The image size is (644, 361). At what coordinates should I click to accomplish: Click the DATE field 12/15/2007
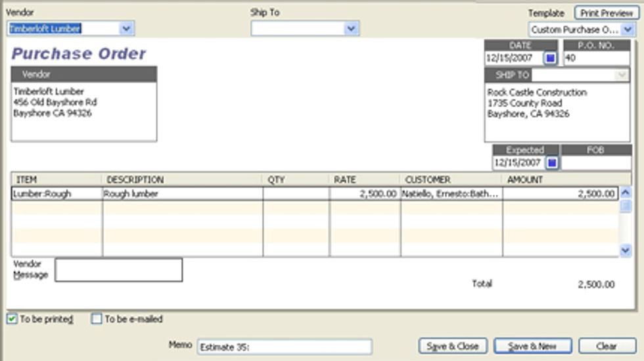pyautogui.click(x=514, y=58)
